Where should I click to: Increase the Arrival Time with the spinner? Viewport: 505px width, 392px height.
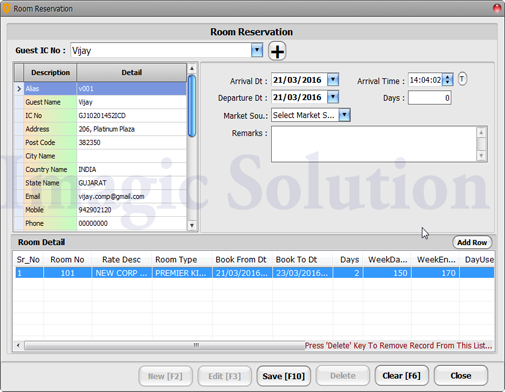point(447,77)
